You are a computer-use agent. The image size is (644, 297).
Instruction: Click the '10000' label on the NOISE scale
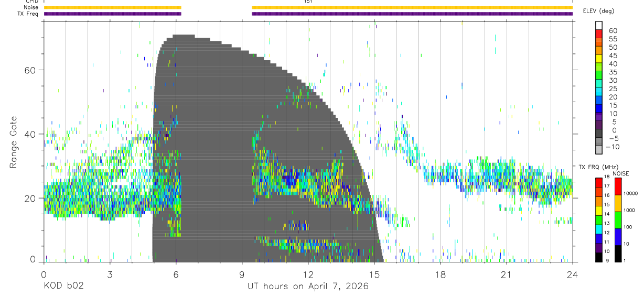tap(630, 193)
